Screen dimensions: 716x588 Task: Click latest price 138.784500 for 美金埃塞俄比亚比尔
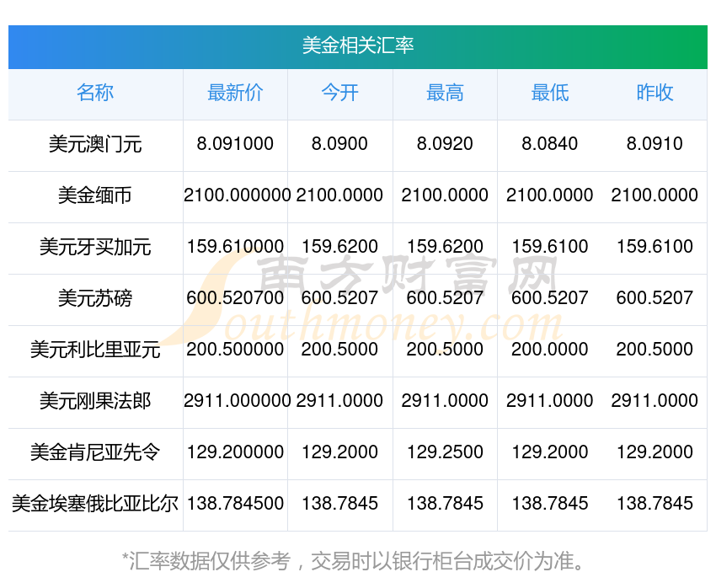(235, 504)
